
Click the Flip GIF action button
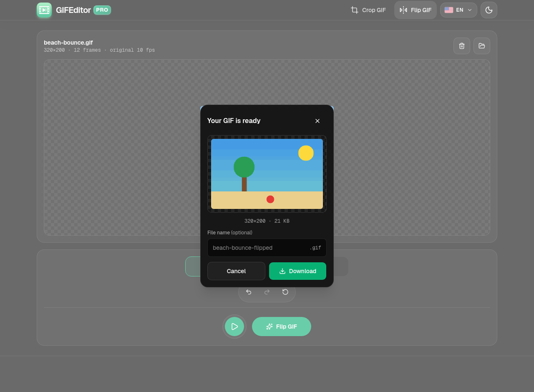282,327
